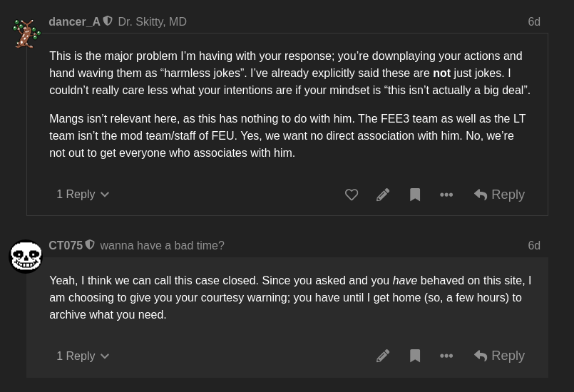Bookmark dancer_A's post
The width and height of the screenshot is (574, 392).
[x=415, y=195]
